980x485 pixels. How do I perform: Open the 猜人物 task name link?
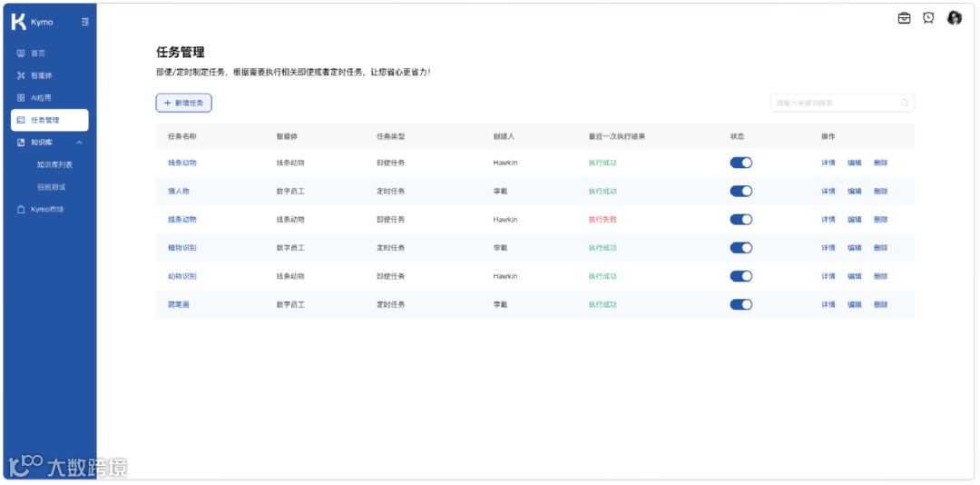(178, 191)
